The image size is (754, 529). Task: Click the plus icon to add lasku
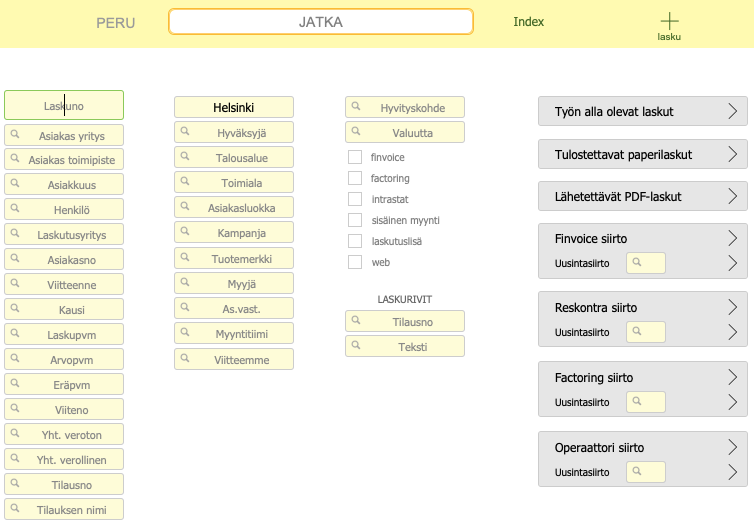[669, 21]
